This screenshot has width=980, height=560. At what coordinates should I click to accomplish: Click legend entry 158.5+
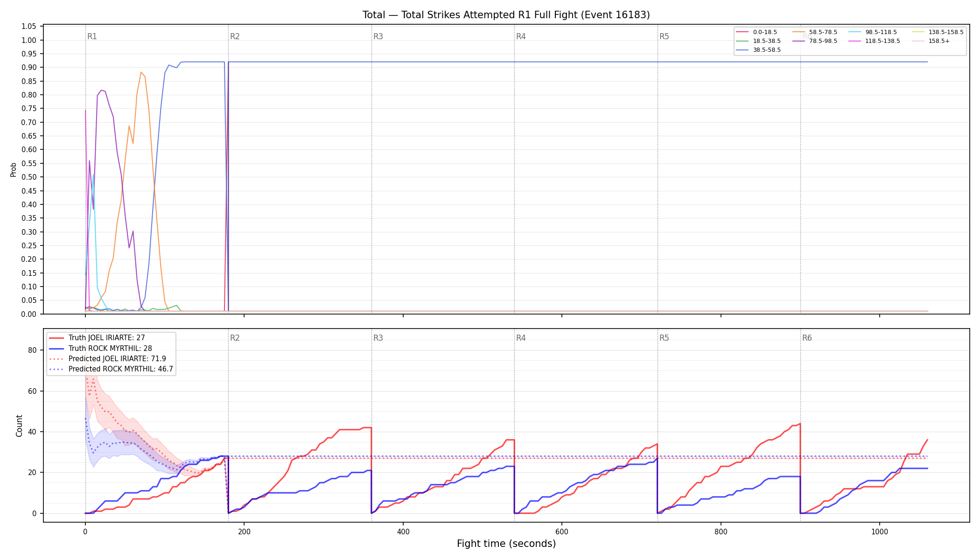[x=931, y=41]
